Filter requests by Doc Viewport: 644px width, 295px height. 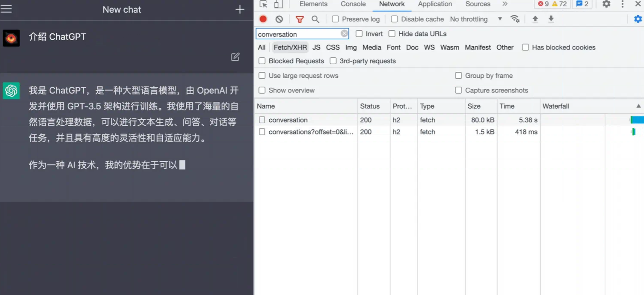(x=412, y=47)
